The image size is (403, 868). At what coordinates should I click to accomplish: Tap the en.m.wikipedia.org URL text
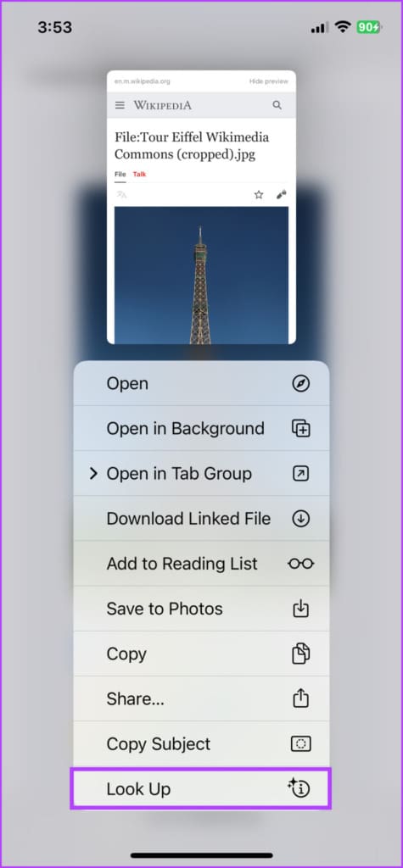[x=142, y=81]
